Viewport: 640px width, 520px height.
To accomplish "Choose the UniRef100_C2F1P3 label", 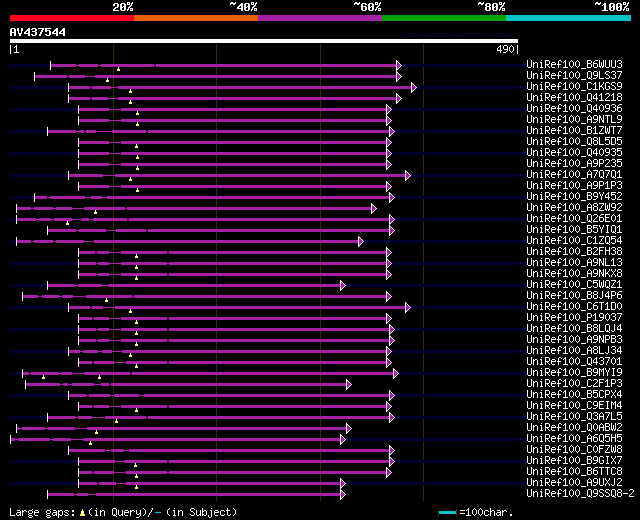I will point(574,384).
